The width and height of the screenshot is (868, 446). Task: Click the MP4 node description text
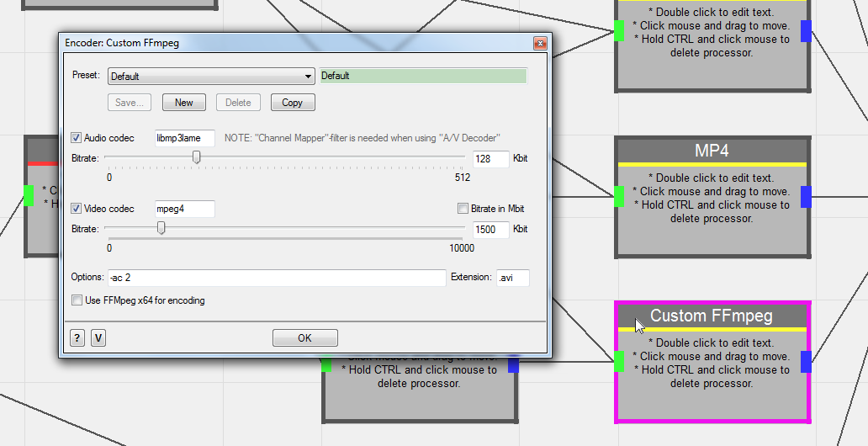712,199
